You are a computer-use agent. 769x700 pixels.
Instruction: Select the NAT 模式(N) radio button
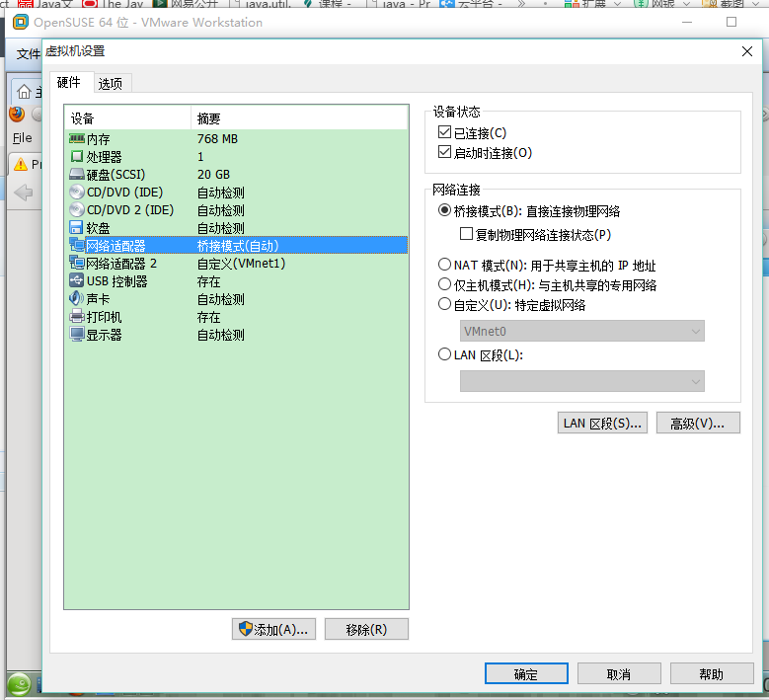pyautogui.click(x=444, y=265)
